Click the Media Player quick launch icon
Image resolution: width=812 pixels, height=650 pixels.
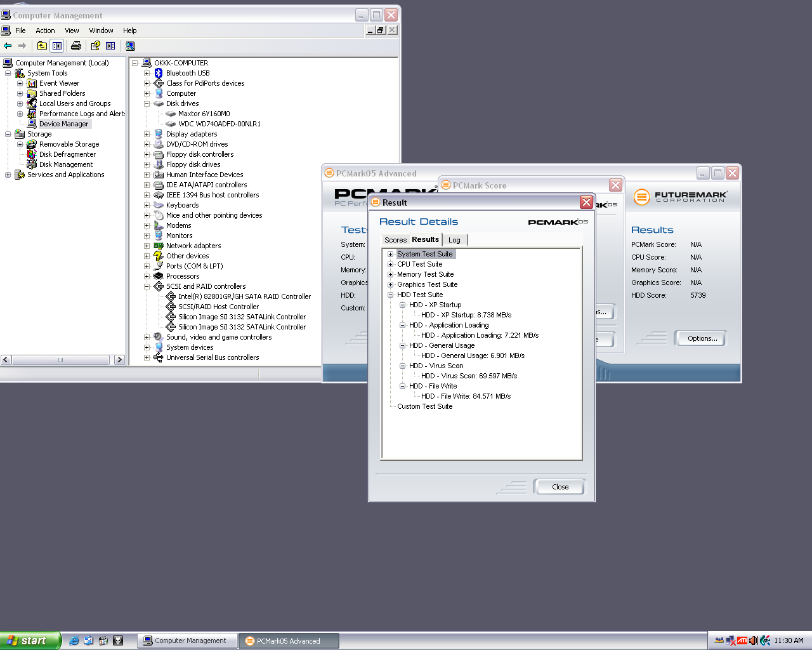103,640
